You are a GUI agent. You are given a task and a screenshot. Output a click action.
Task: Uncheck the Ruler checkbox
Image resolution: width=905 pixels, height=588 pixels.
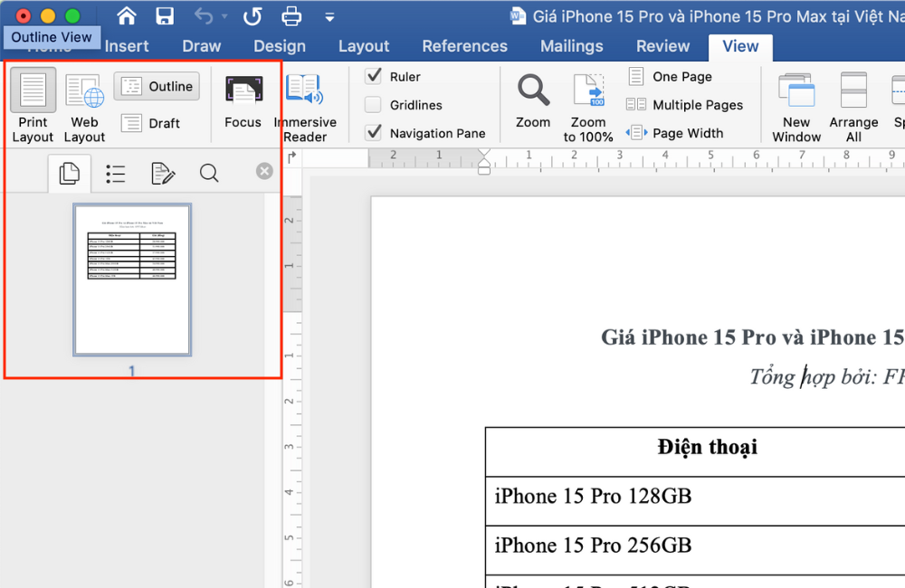[374, 76]
